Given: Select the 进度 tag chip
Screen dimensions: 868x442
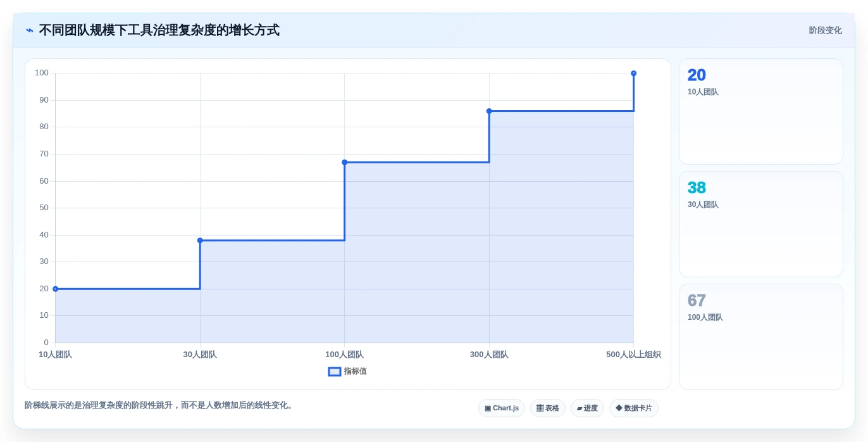Looking at the screenshot, I should click(587, 408).
